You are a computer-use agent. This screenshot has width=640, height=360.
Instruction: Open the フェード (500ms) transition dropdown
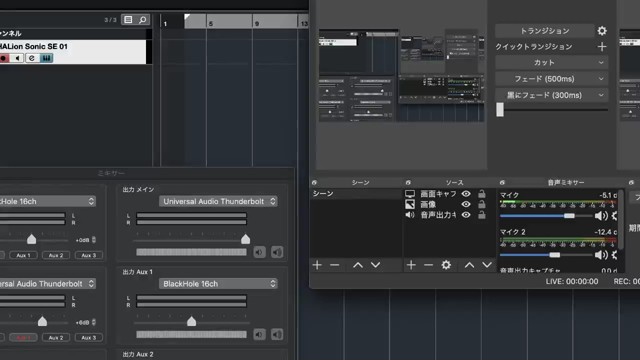551,79
